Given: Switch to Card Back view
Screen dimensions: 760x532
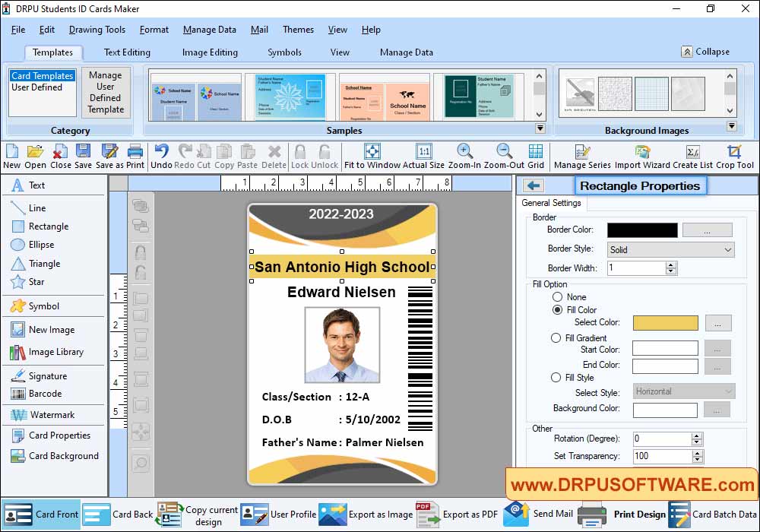Looking at the screenshot, I should coord(119,515).
